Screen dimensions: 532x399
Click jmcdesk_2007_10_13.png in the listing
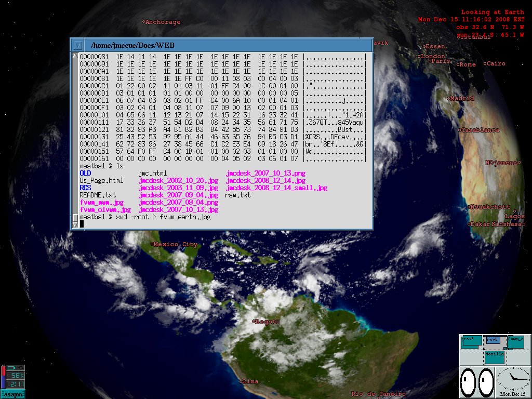pos(265,174)
